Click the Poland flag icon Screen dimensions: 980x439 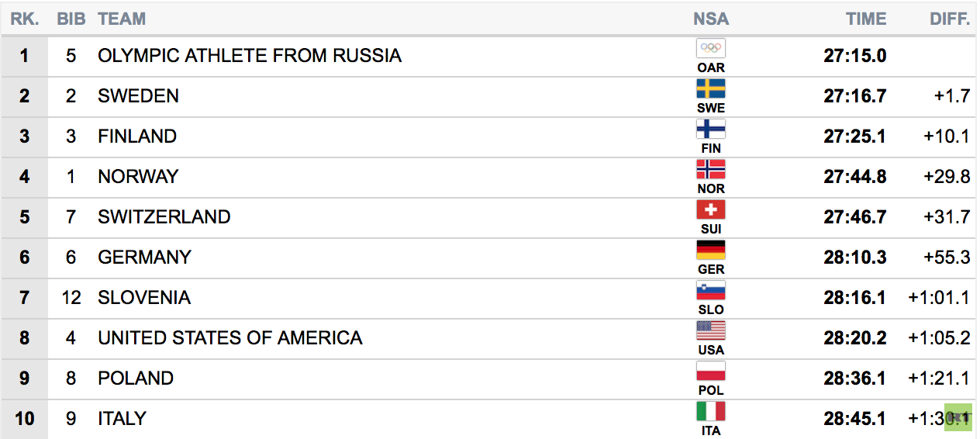711,371
